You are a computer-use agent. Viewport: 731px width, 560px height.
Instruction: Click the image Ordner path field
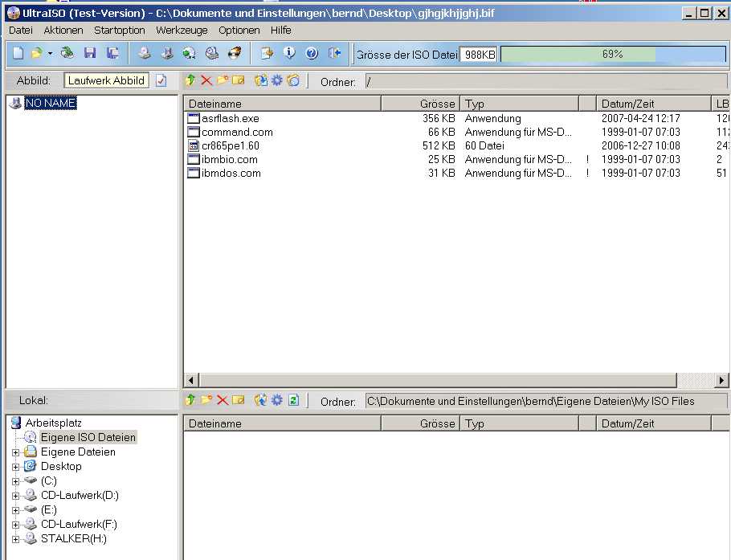coord(546,82)
